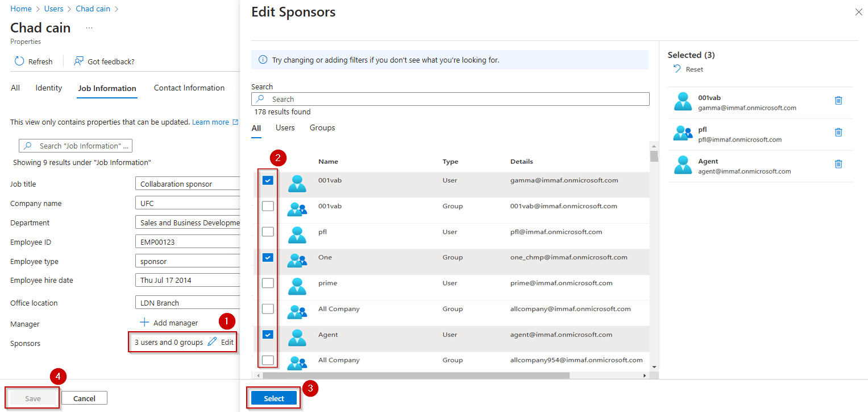Click the Refresh icon
This screenshot has height=412, width=868.
[x=19, y=61]
